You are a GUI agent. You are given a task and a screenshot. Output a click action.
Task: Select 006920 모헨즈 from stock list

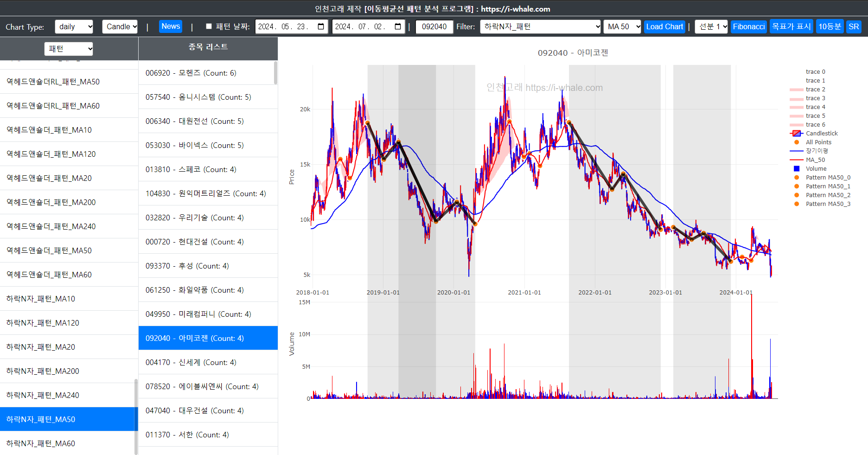(x=191, y=73)
